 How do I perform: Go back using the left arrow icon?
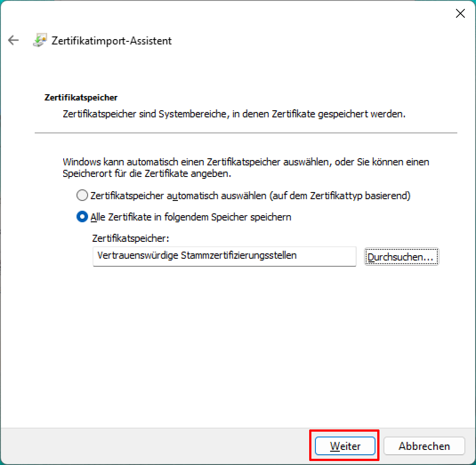coord(13,40)
